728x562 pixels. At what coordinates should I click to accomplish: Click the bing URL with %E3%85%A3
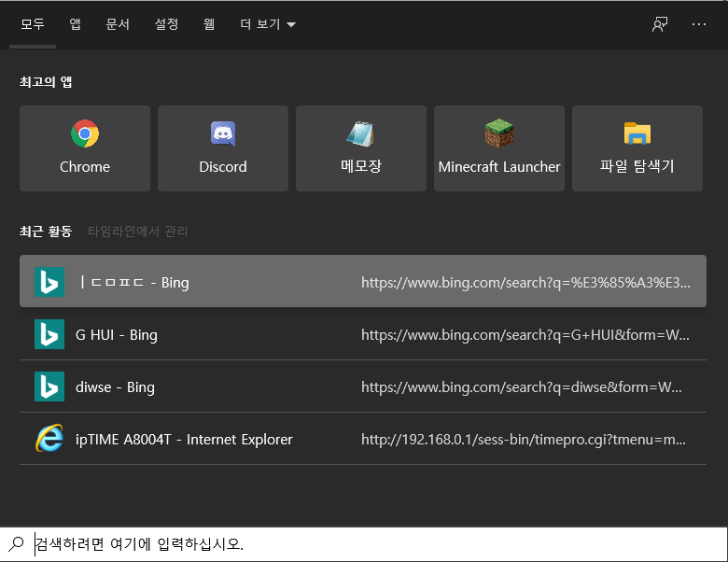525,283
